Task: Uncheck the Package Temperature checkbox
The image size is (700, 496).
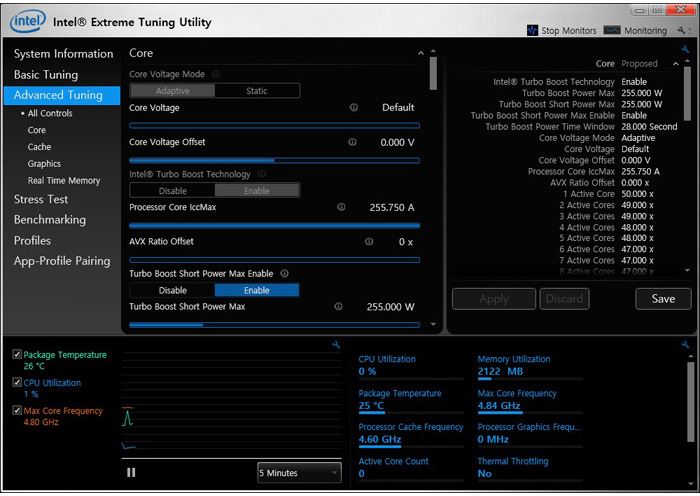Action: point(17,355)
